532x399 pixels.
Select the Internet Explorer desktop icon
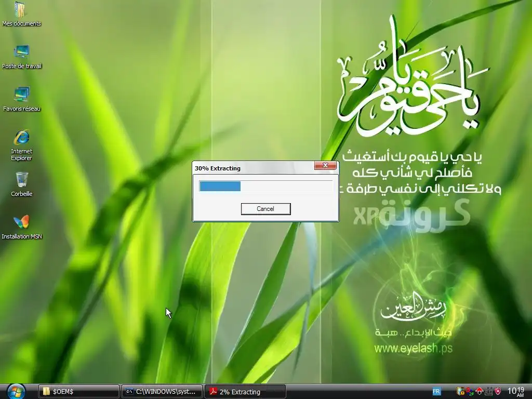coord(22,145)
